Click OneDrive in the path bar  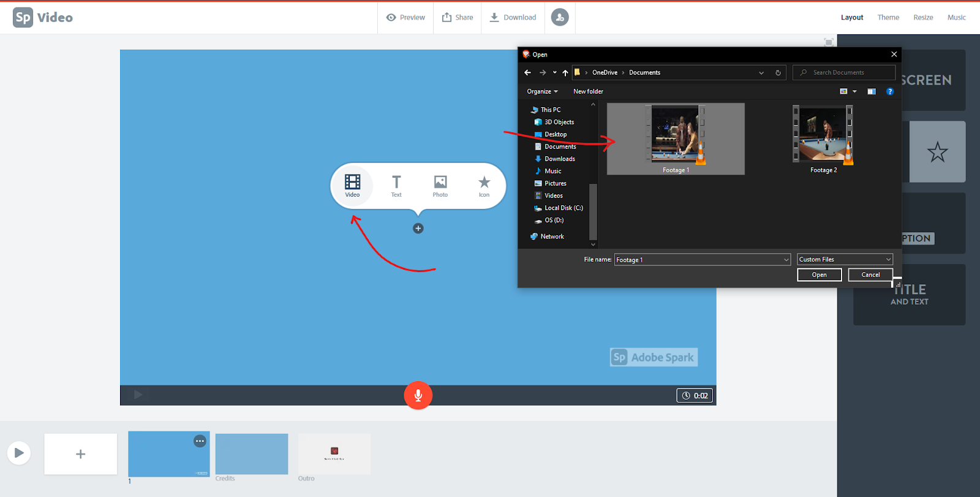605,72
